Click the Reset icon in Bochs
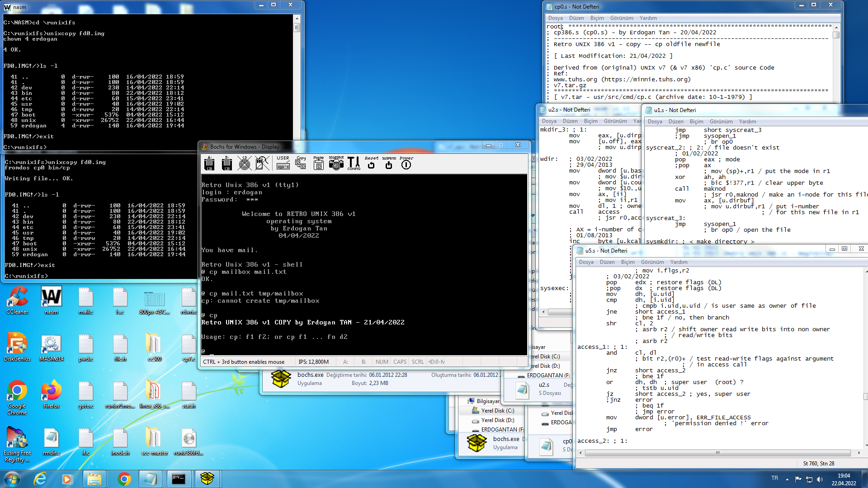 pos(371,163)
